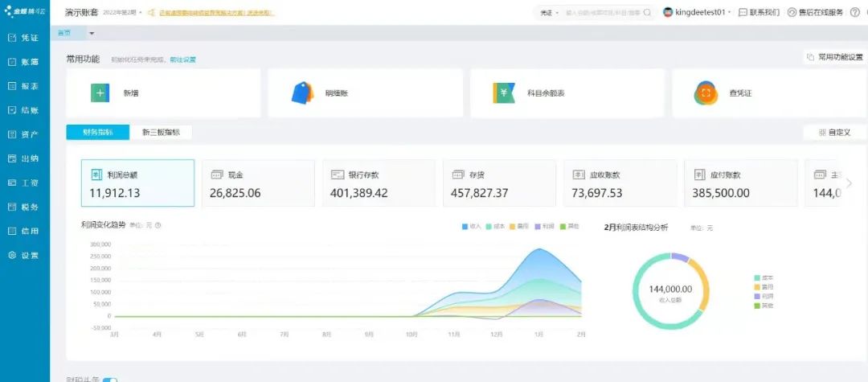Click the 科目余额表 yen icon
868x382 pixels.
(504, 93)
